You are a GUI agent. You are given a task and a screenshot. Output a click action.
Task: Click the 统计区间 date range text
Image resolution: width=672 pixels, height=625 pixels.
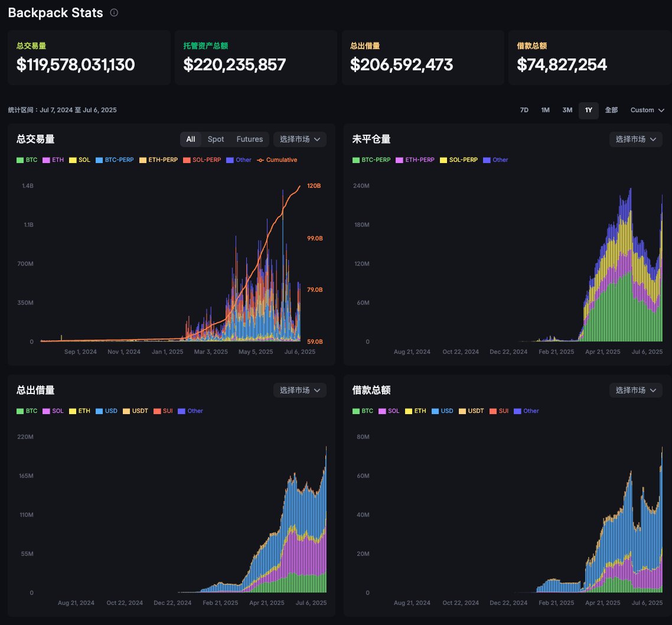tap(62, 110)
